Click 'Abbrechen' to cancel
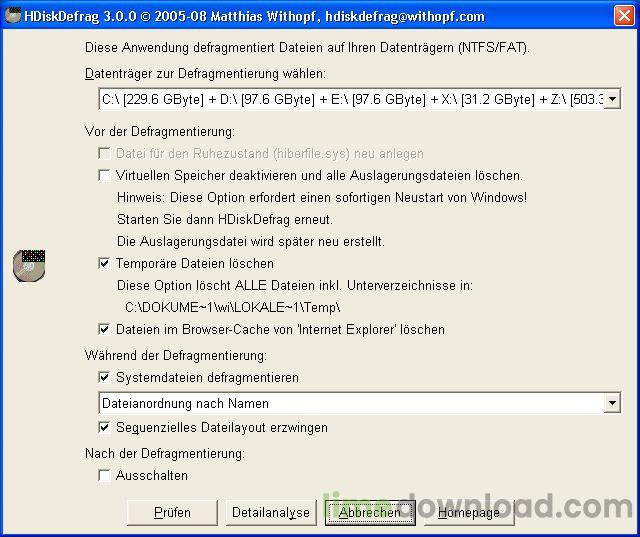This screenshot has height=537, width=640. point(370,513)
